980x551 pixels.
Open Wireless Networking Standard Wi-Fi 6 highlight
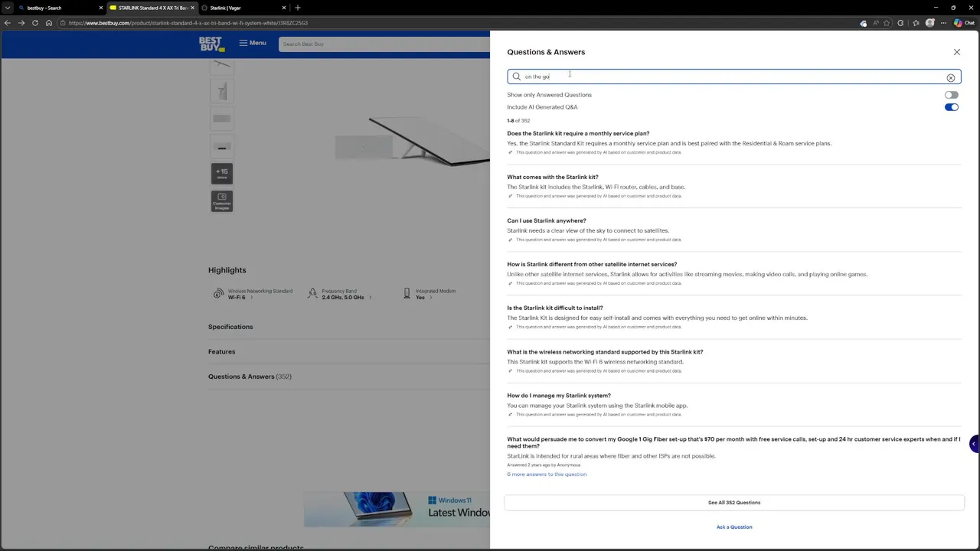[253, 294]
